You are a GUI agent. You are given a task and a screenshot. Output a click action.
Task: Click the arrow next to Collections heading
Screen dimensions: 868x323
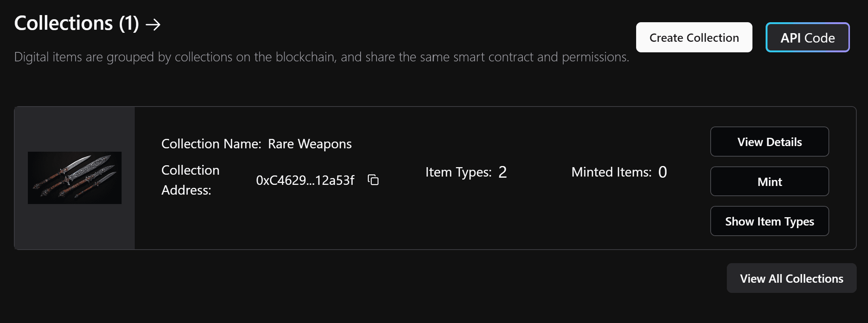point(153,25)
